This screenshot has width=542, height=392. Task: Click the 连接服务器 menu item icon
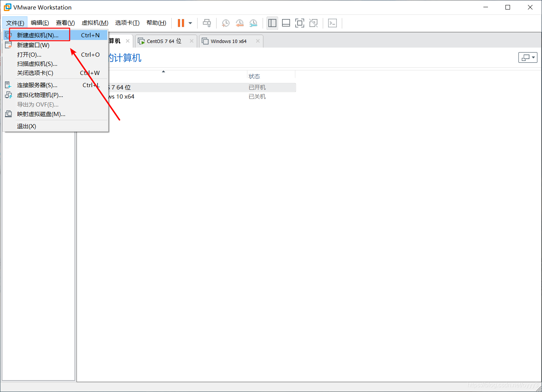8,85
